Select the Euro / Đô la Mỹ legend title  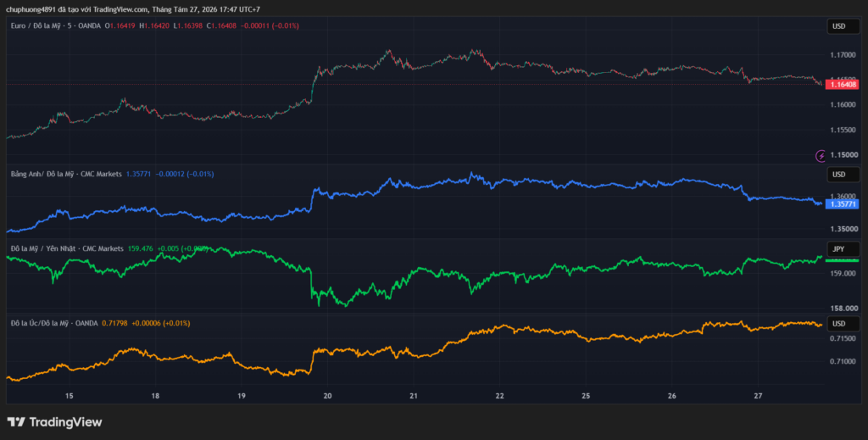click(56, 25)
